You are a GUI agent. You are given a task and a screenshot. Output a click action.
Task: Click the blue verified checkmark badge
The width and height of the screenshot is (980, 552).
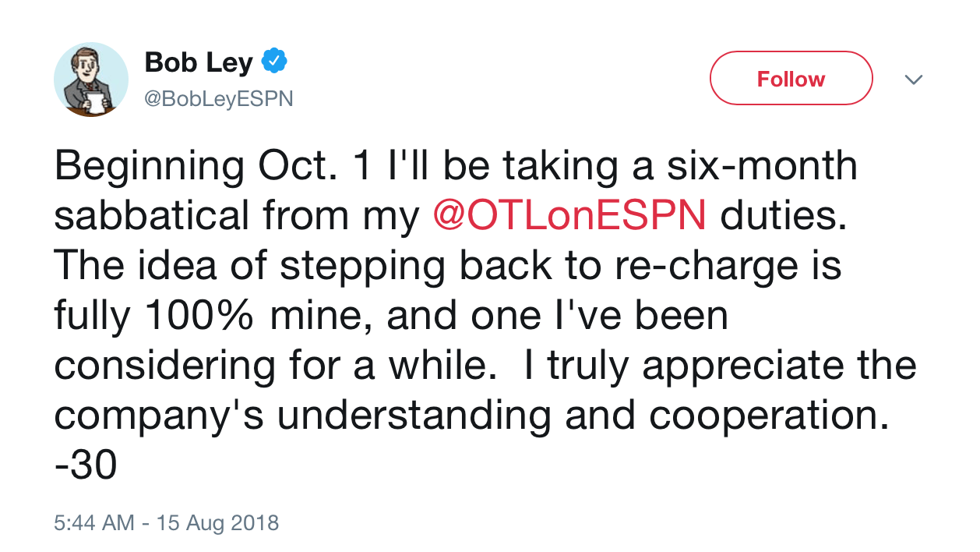[x=274, y=61]
